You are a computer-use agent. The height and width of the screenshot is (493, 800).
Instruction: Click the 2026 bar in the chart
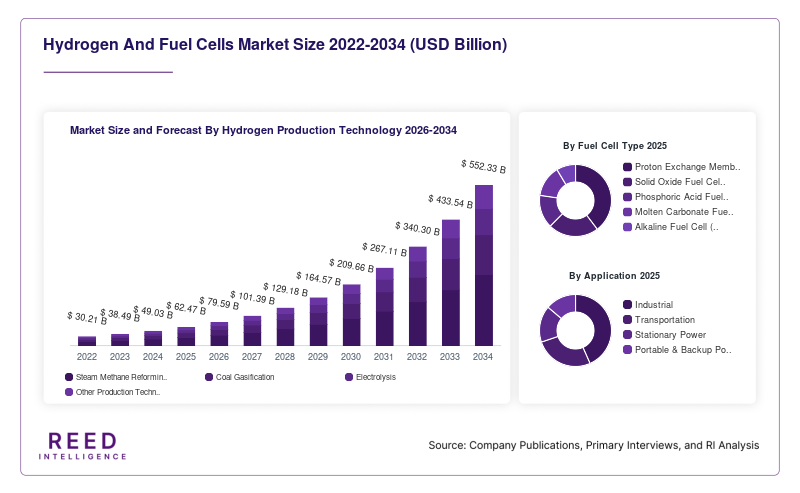pyautogui.click(x=219, y=334)
